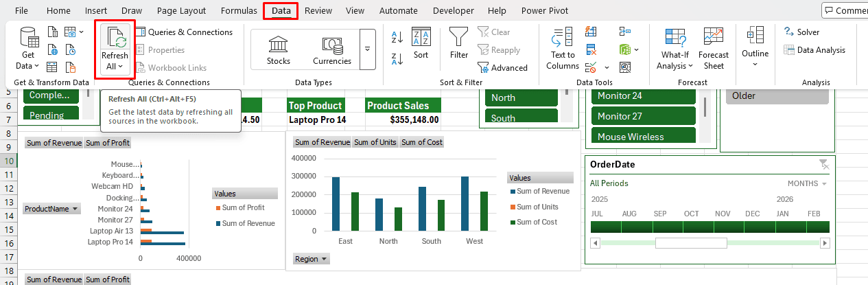
Task: Choose the Currencies data type
Action: (332, 49)
